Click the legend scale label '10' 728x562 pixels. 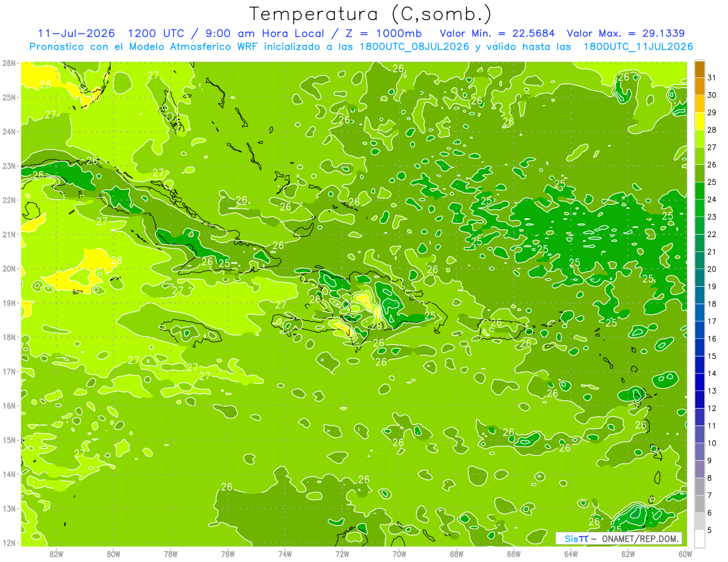(712, 443)
